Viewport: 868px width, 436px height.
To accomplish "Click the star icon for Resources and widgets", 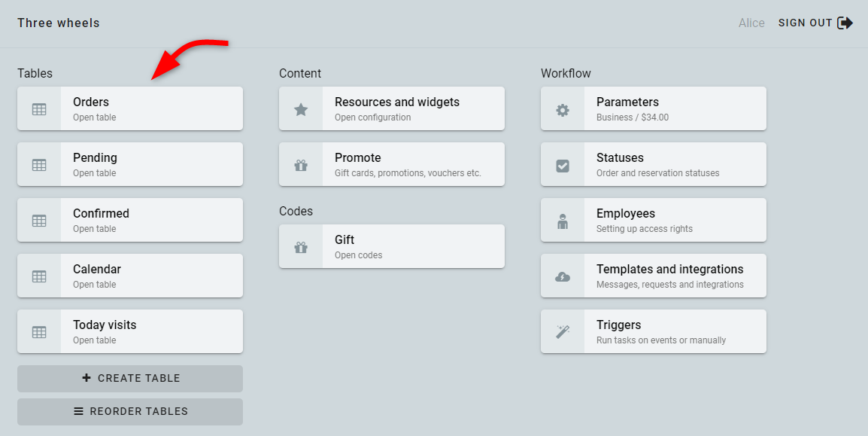I will 301,110.
